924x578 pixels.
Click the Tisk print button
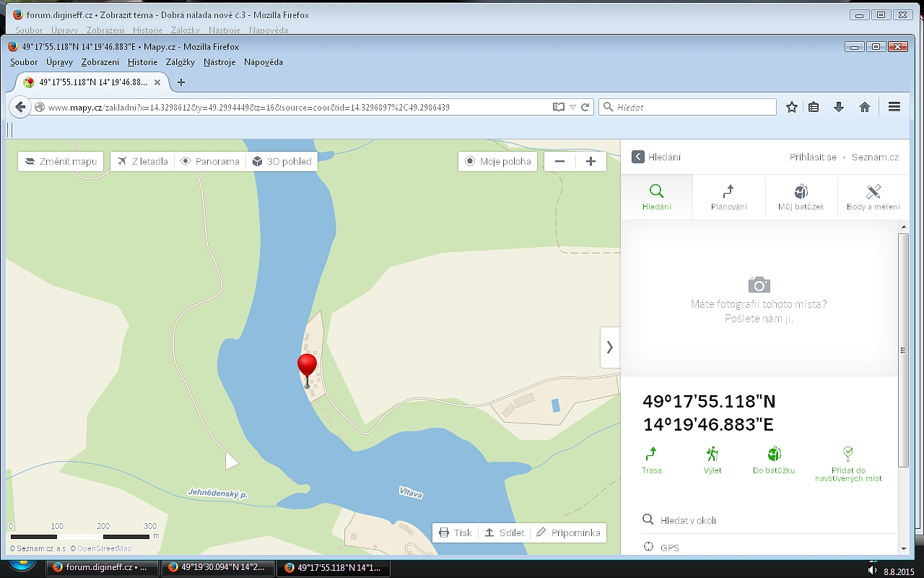(x=456, y=532)
